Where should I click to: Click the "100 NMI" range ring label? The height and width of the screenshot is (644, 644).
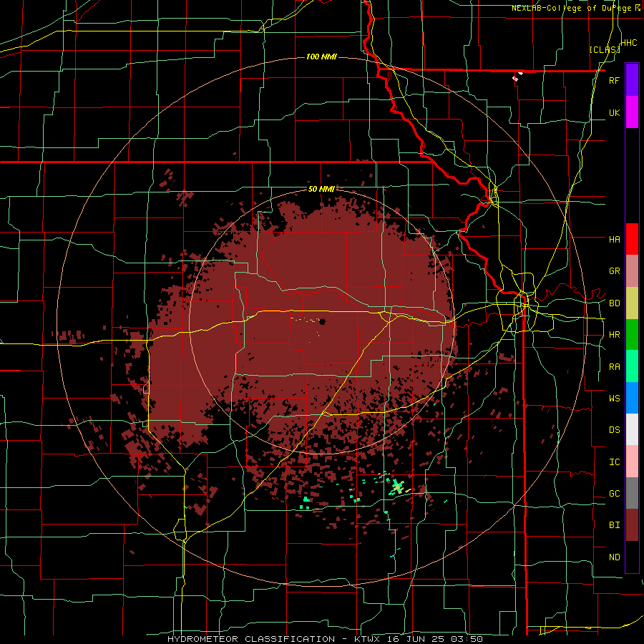tap(321, 57)
